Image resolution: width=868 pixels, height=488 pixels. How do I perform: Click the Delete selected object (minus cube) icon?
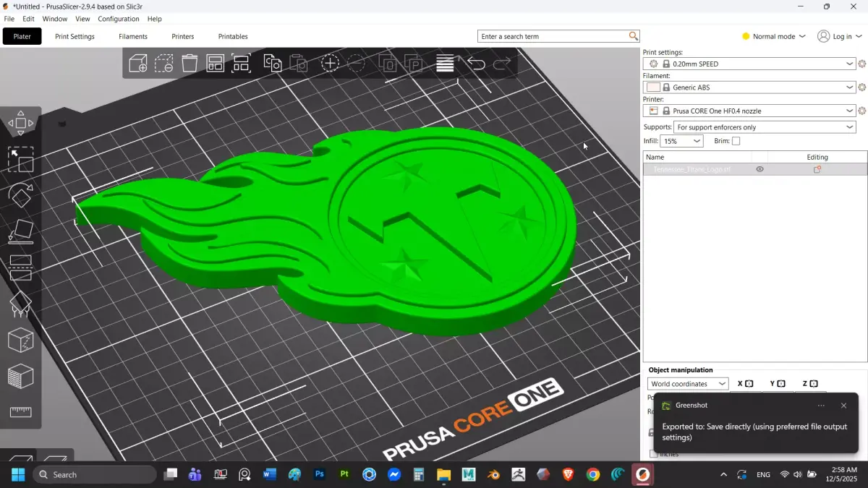[x=164, y=64]
